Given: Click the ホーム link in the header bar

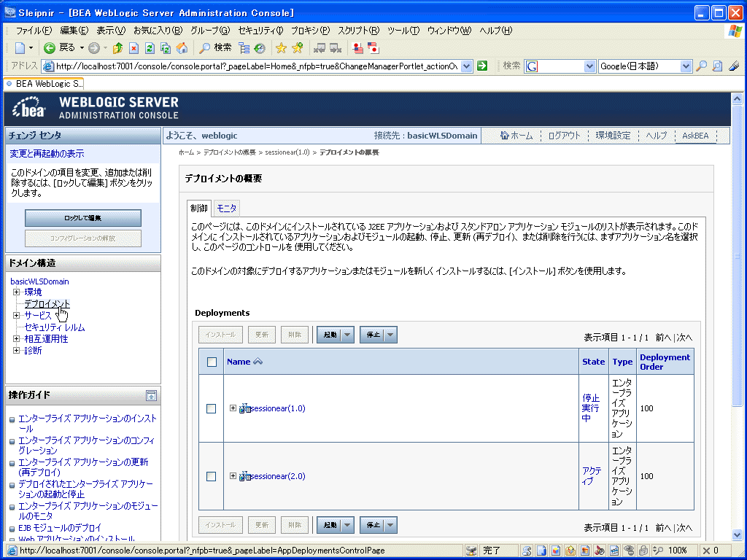Looking at the screenshot, I should point(516,136).
